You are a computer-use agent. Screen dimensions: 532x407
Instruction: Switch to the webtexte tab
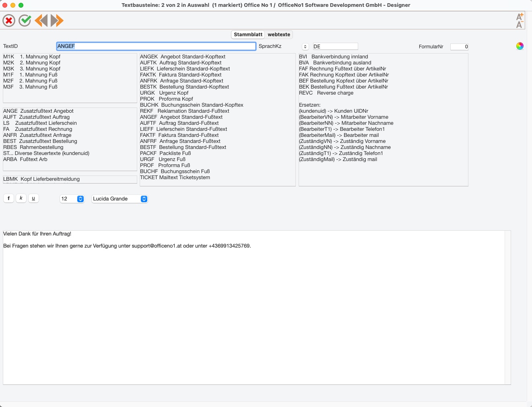pyautogui.click(x=279, y=35)
